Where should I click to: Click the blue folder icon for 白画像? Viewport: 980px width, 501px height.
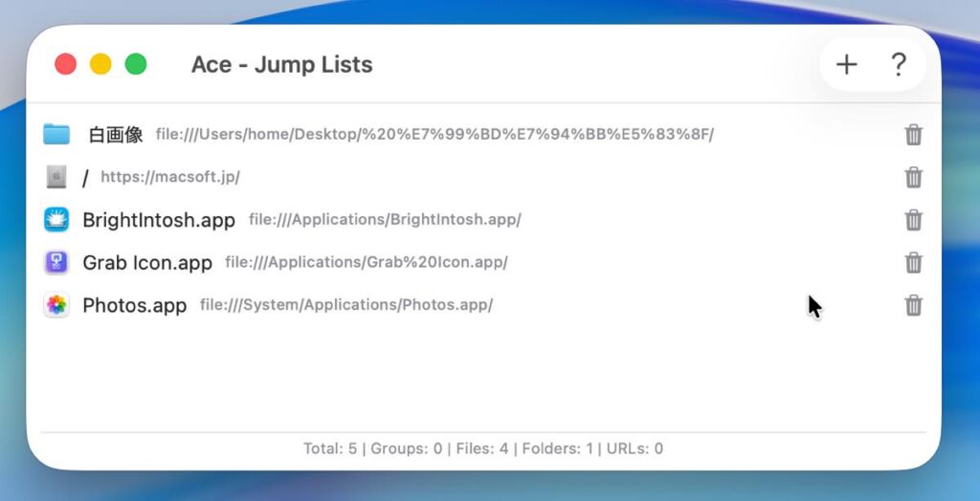coord(57,134)
